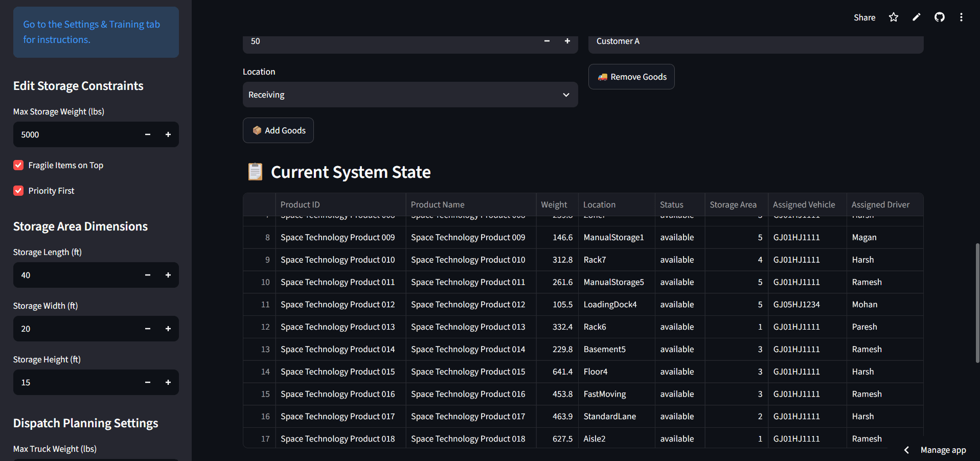Select the ManualStorage1 location cell

tap(617, 237)
